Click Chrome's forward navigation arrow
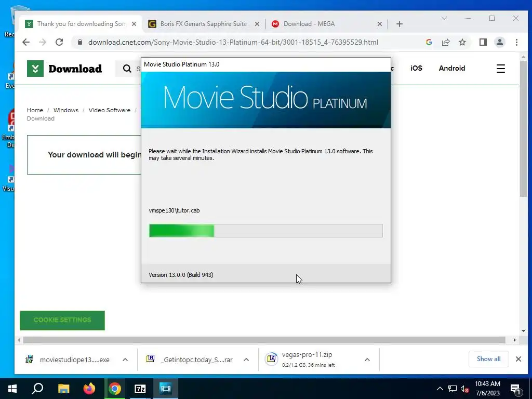 43,42
